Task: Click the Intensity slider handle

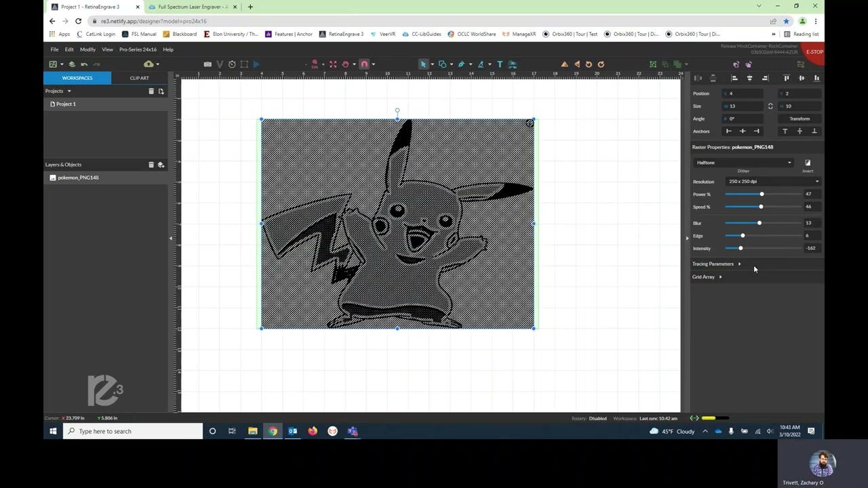Action: click(741, 249)
